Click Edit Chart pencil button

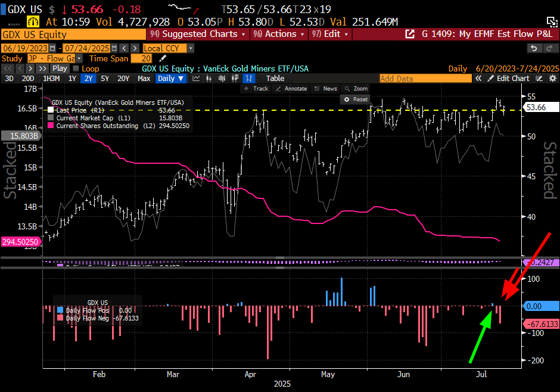(x=509, y=79)
